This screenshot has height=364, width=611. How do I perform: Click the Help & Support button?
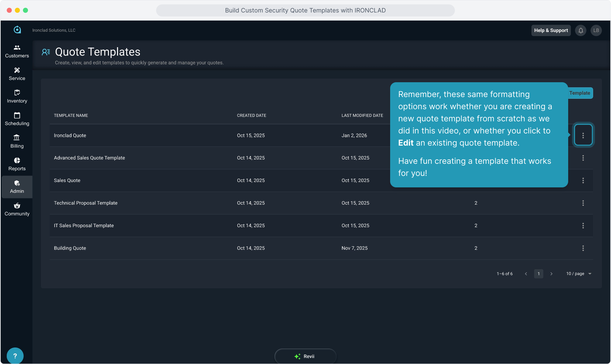pyautogui.click(x=551, y=30)
